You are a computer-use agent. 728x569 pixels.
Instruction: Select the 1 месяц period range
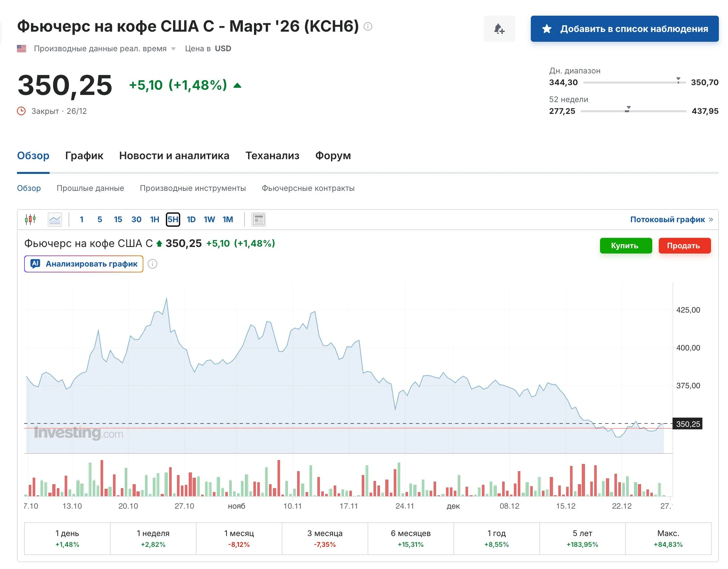point(239,538)
